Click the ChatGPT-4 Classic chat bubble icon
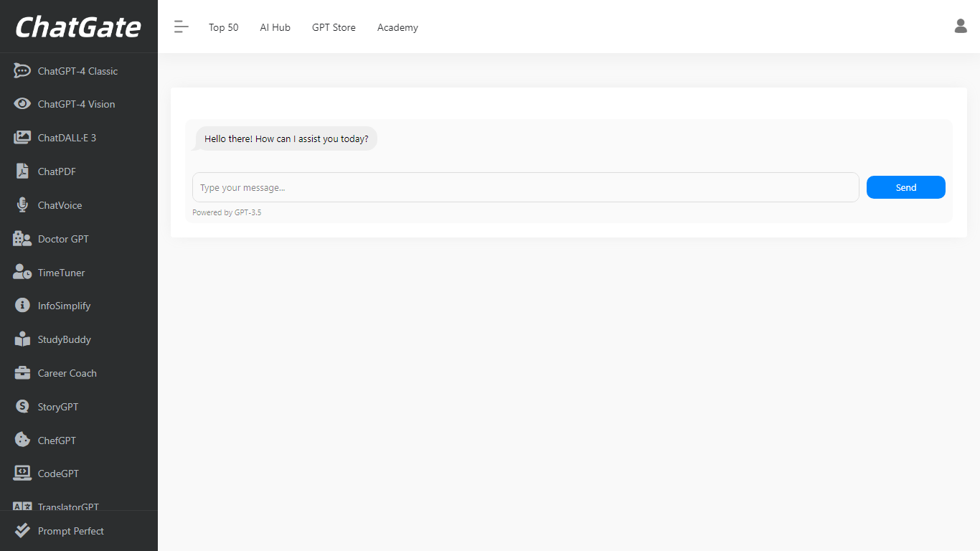This screenshot has width=980, height=551. coord(22,71)
